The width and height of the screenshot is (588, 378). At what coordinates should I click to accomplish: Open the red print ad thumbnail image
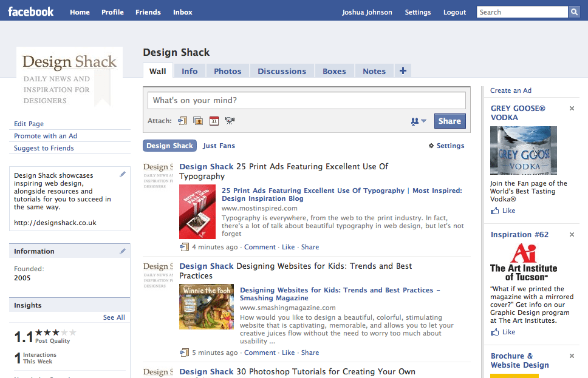tap(197, 212)
